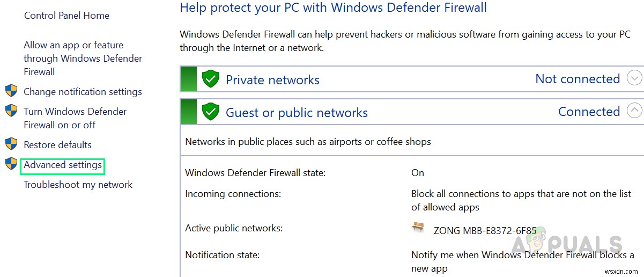Click the shield icon beside Turn Windows Defender Firewall

click(11, 111)
